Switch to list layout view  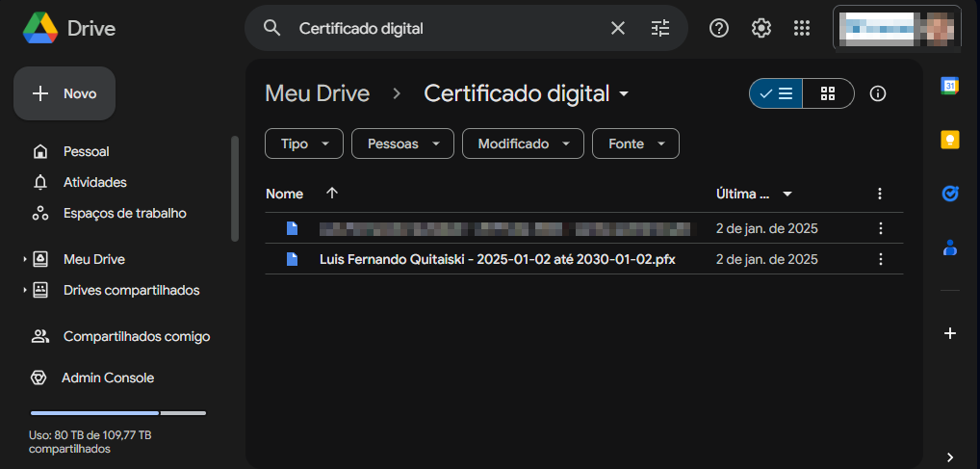pos(776,93)
